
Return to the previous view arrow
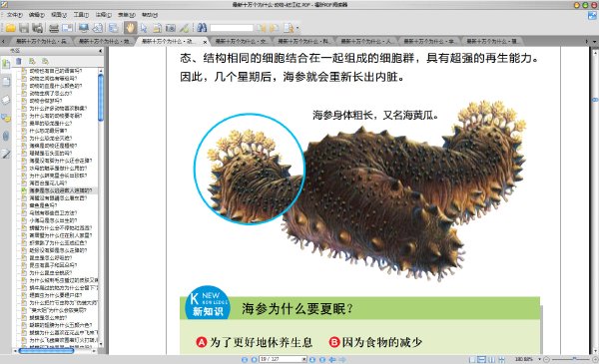[332, 359]
